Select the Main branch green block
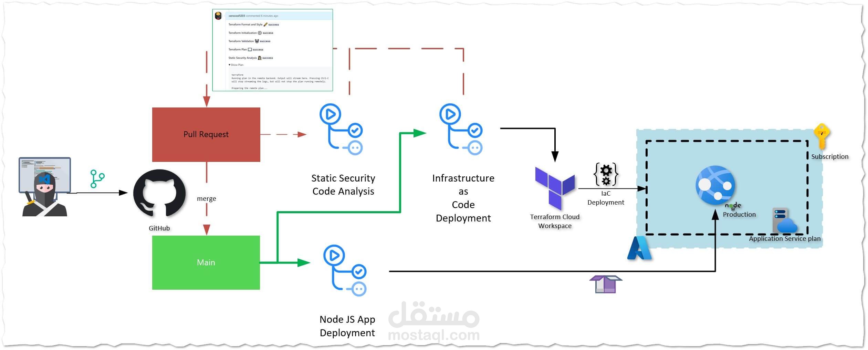This screenshot has height=350, width=868. coord(206,262)
